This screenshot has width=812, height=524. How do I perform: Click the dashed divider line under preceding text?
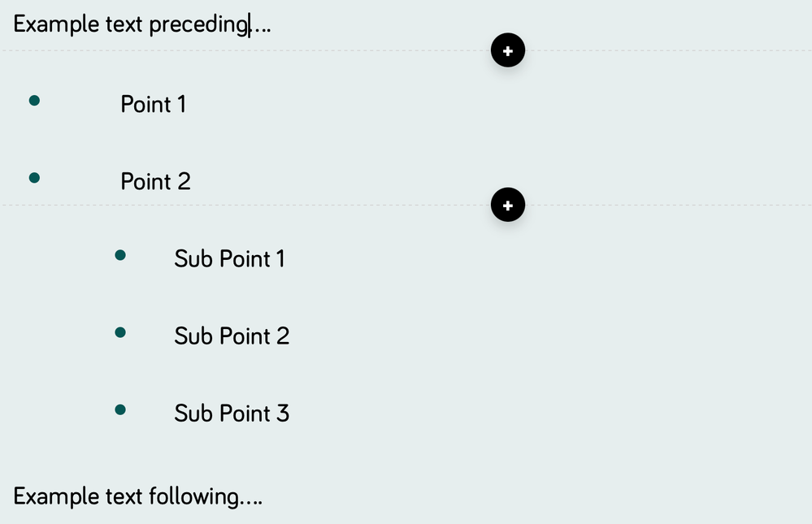pyautogui.click(x=244, y=50)
